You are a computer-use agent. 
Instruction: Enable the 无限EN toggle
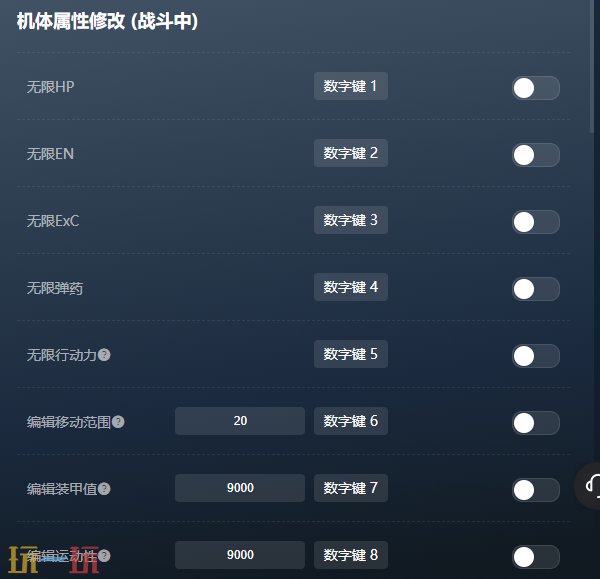point(536,155)
